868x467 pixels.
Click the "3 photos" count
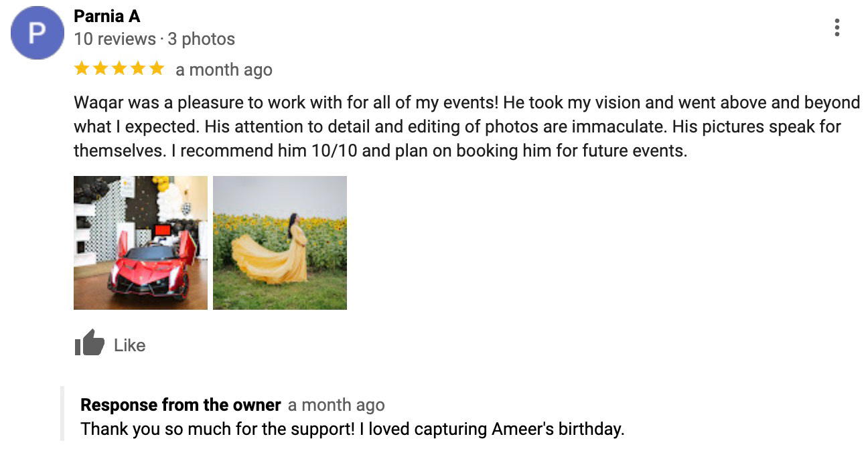click(x=201, y=39)
